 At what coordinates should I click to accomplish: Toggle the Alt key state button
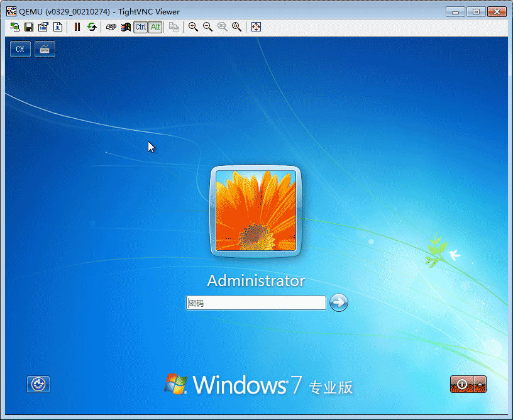point(155,27)
